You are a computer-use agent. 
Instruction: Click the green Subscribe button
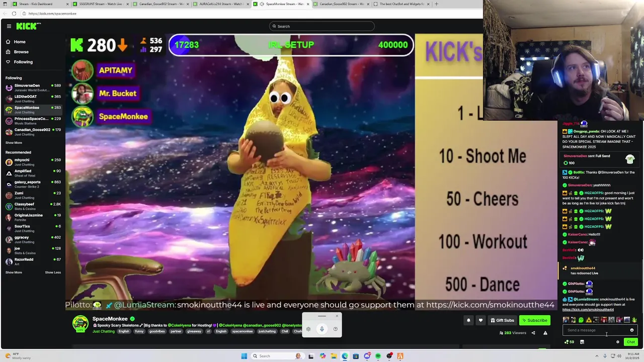point(534,320)
